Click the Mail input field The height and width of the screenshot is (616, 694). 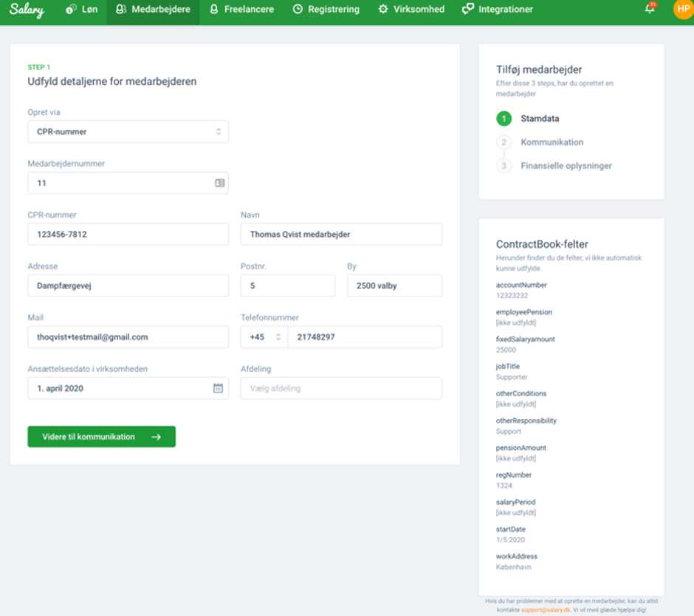[x=128, y=337]
